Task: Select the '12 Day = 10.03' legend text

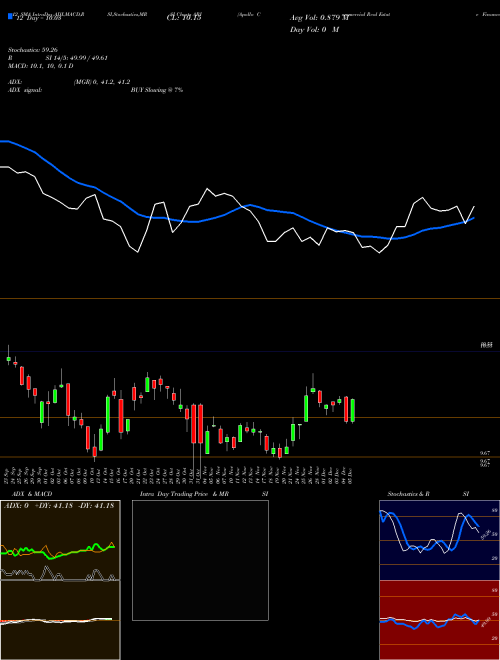Action: point(39,18)
